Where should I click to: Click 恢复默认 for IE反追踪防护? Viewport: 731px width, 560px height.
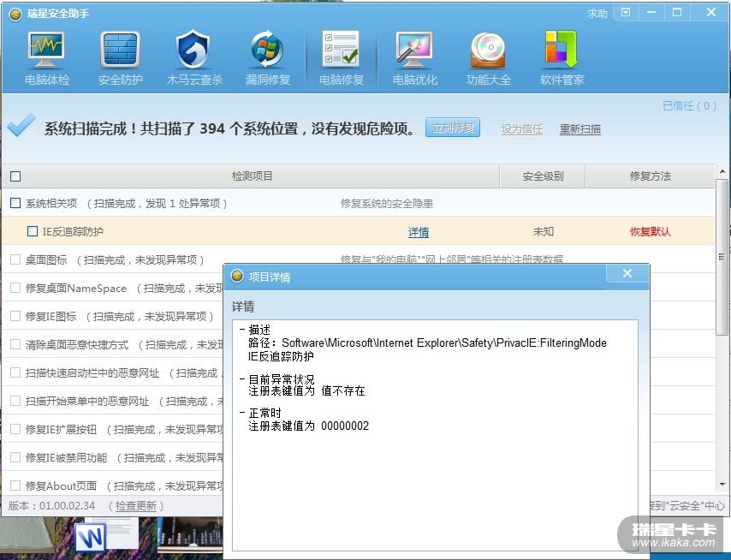coord(651,231)
